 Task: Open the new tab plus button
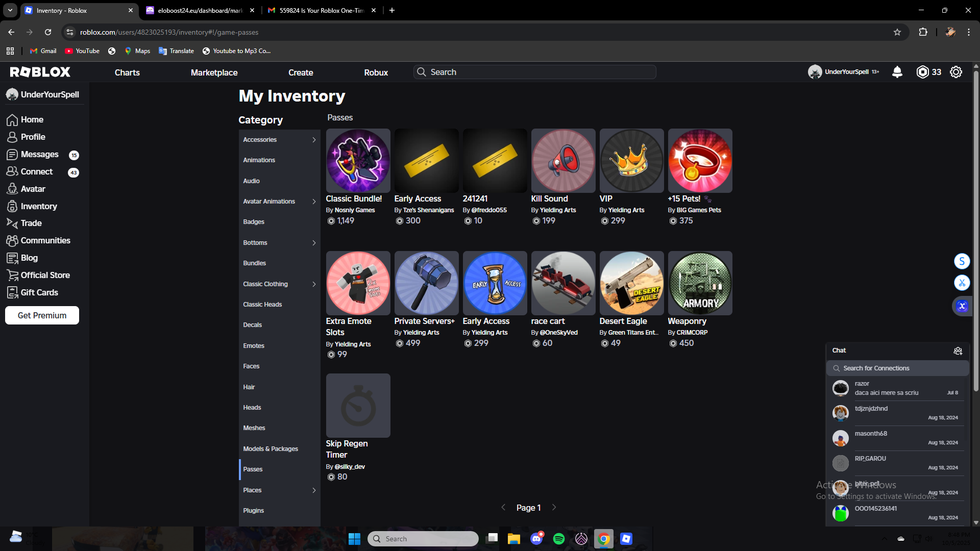tap(392, 10)
